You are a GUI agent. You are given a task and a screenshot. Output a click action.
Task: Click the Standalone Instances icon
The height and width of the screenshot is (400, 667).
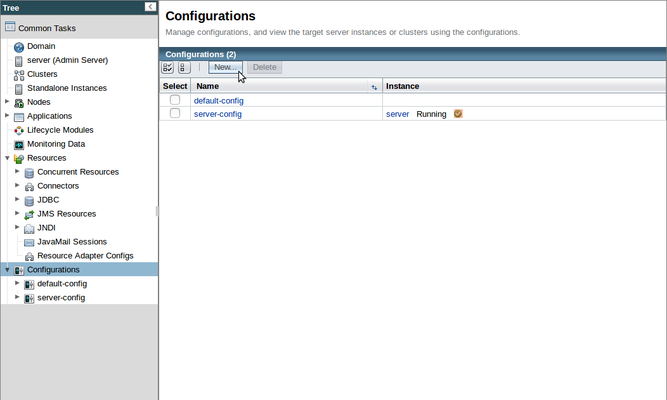[x=19, y=89]
